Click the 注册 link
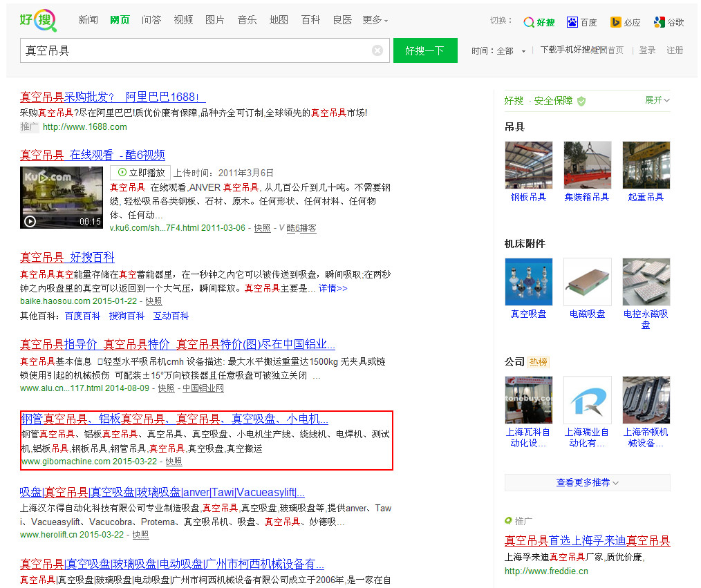The height and width of the screenshot is (588, 701). coord(675,50)
